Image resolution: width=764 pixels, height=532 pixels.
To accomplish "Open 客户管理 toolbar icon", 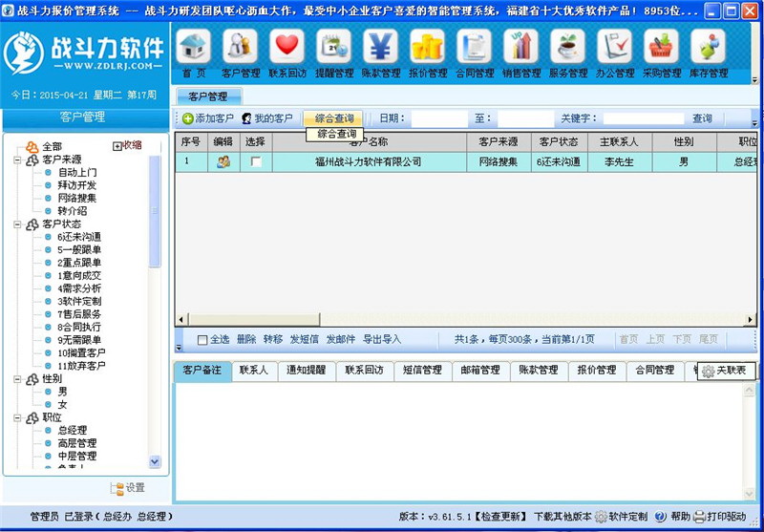I will 241,46.
